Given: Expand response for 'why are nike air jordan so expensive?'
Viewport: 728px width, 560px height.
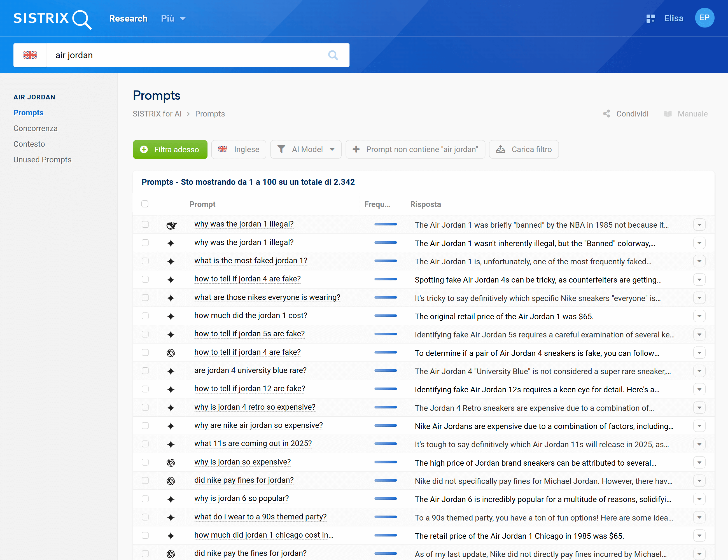Looking at the screenshot, I should click(699, 426).
